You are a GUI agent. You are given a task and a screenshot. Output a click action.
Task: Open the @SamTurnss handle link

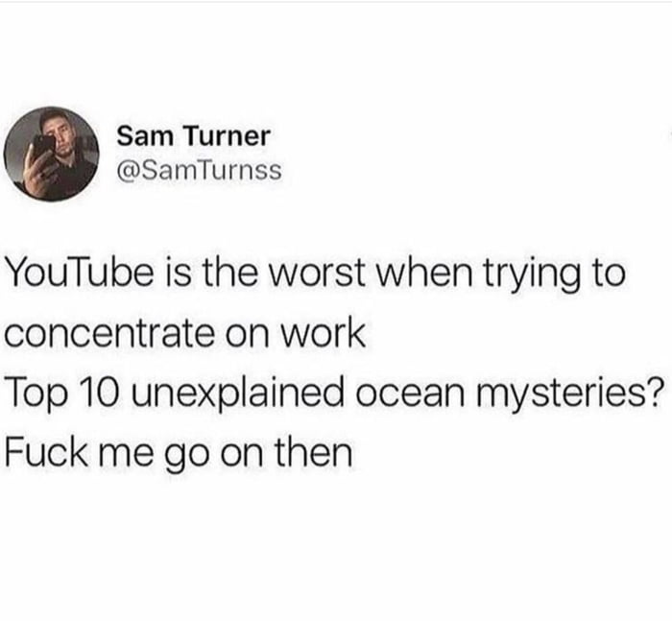pyautogui.click(x=200, y=170)
